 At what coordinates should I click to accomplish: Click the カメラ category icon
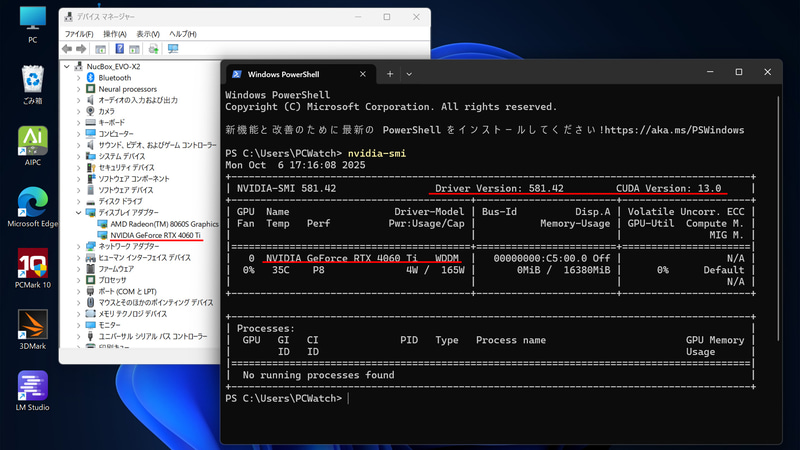coord(91,111)
